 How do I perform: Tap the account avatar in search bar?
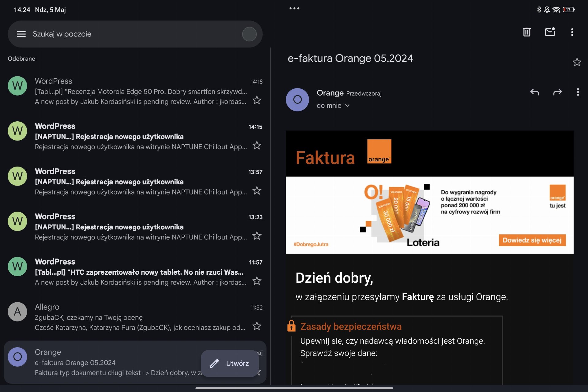[249, 34]
